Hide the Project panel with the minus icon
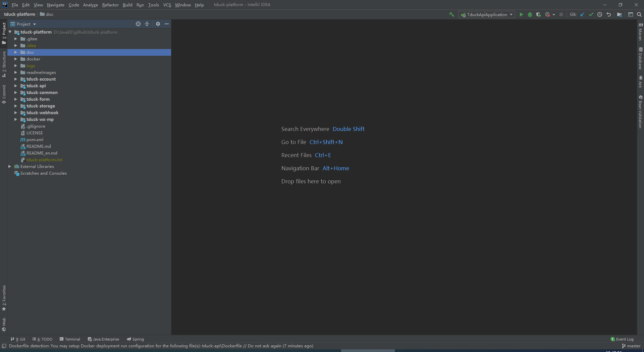The width and height of the screenshot is (644, 352). tap(167, 24)
